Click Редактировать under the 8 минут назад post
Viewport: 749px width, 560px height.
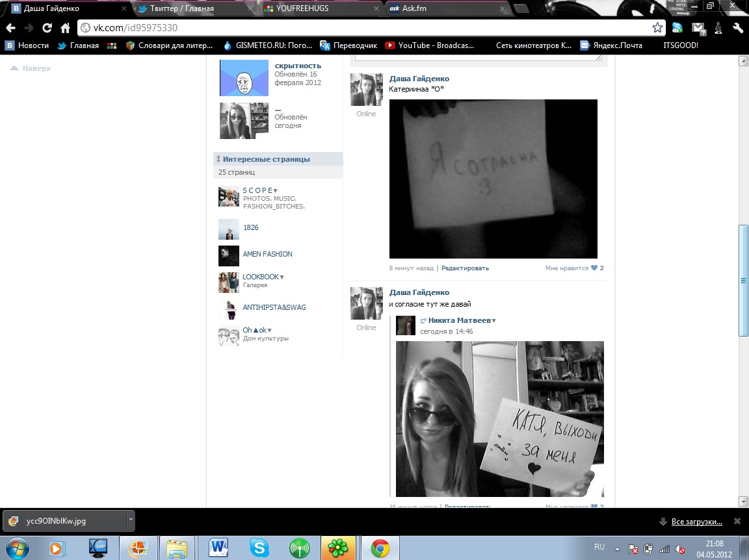(x=466, y=268)
